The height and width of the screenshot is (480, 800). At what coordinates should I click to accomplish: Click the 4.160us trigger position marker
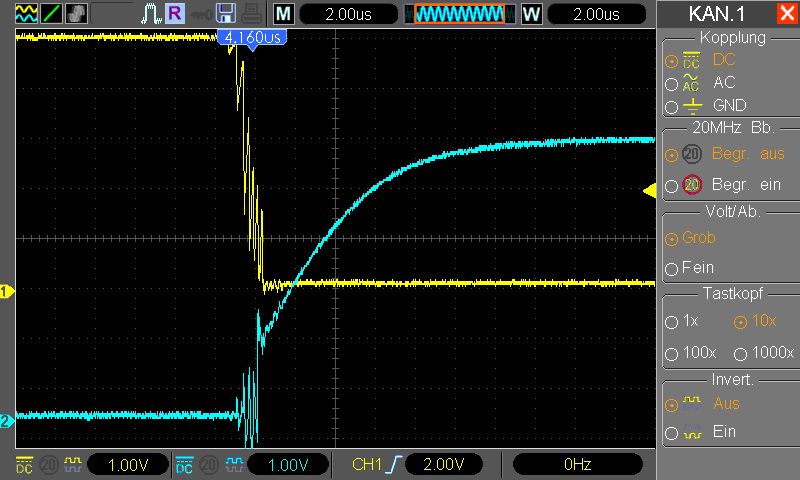pyautogui.click(x=252, y=38)
